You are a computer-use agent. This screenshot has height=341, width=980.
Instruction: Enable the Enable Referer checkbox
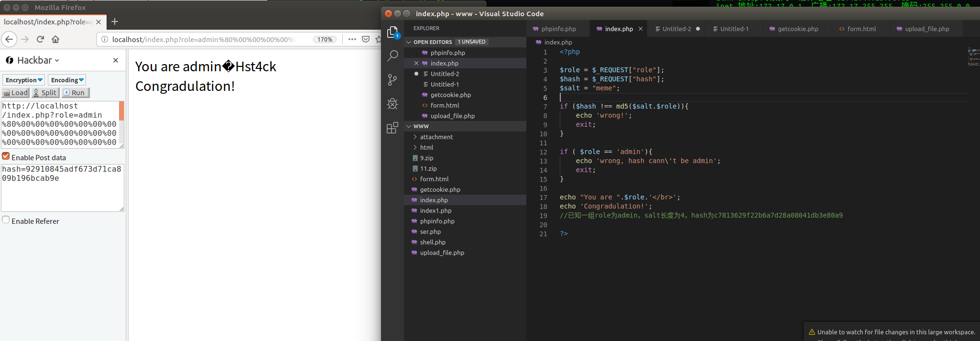coord(6,220)
